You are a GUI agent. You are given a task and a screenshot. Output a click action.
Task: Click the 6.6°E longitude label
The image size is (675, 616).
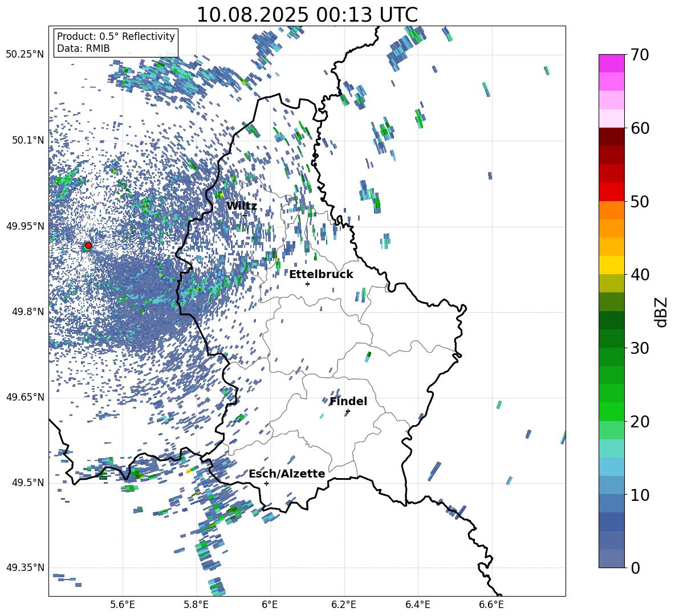491,605
